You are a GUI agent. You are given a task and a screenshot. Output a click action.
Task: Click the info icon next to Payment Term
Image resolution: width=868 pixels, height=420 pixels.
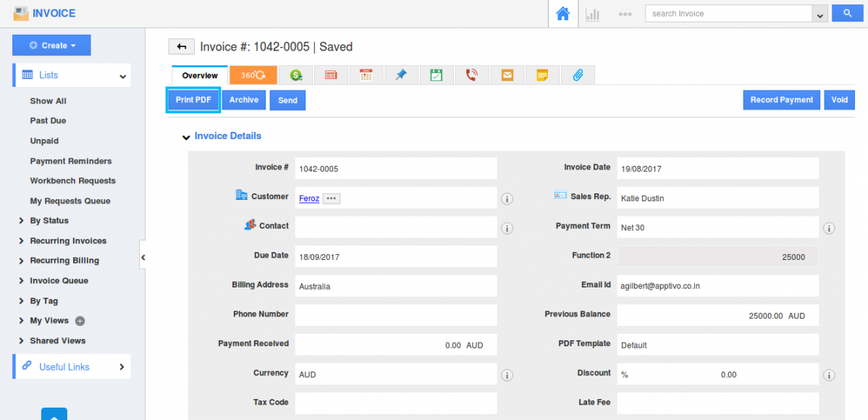(829, 227)
